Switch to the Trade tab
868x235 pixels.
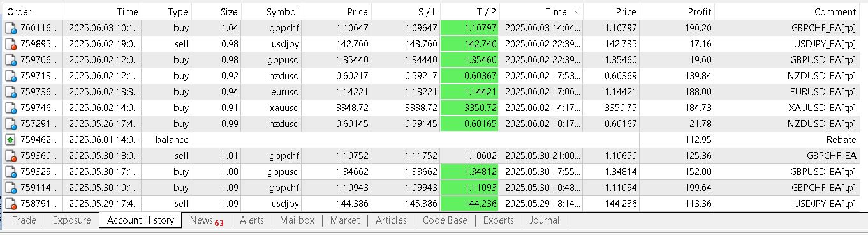coord(24,220)
